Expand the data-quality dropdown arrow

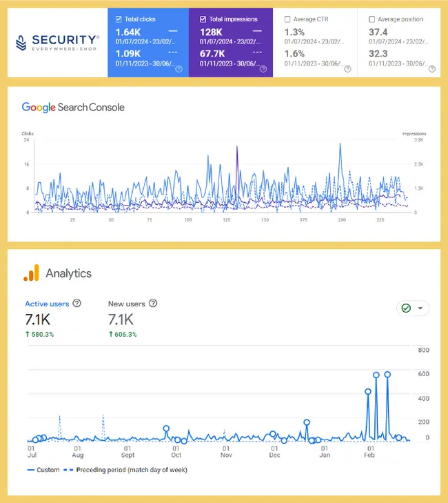(420, 308)
